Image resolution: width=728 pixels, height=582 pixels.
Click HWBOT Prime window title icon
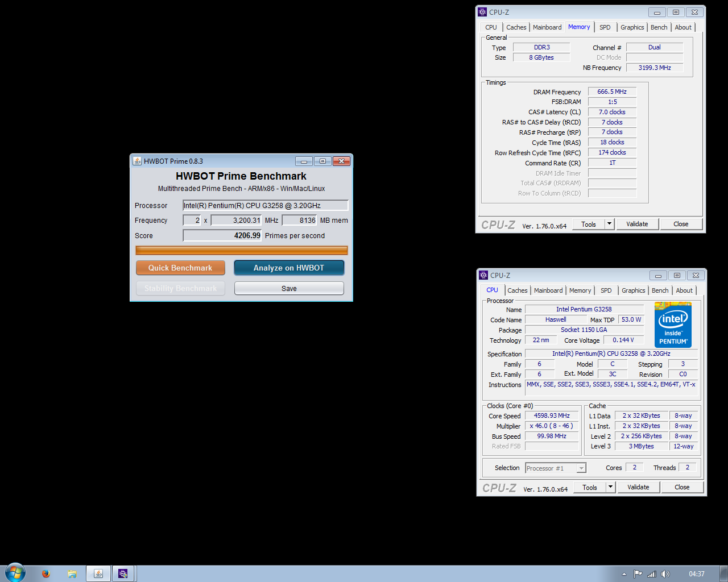click(x=137, y=161)
